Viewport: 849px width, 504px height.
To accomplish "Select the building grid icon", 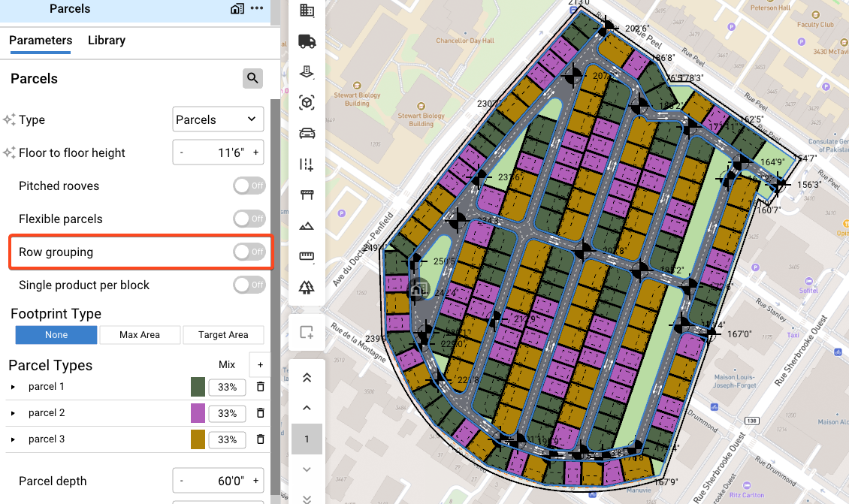I will (x=307, y=11).
